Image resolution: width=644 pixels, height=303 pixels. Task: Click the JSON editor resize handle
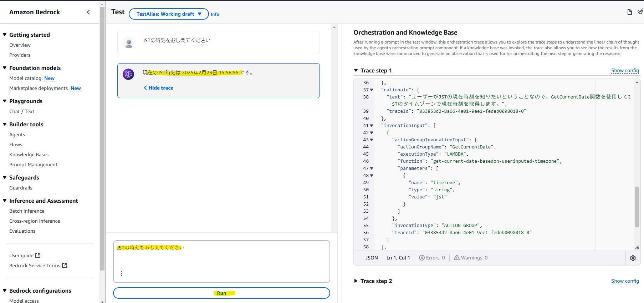(637, 247)
